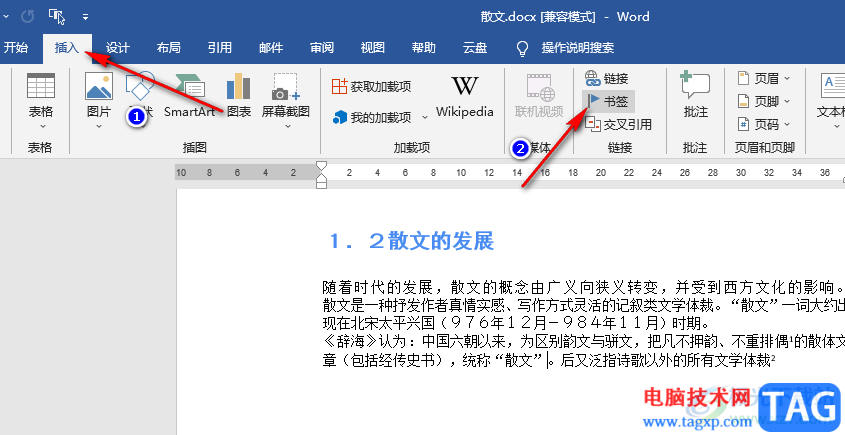Click the Redo arrow in quick access toolbar
845x435 pixels.
tap(27, 17)
